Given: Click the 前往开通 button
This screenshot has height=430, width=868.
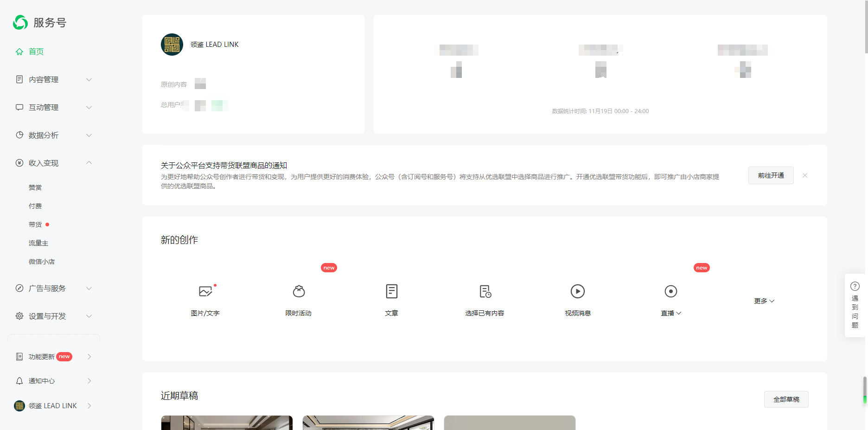Looking at the screenshot, I should coord(771,175).
